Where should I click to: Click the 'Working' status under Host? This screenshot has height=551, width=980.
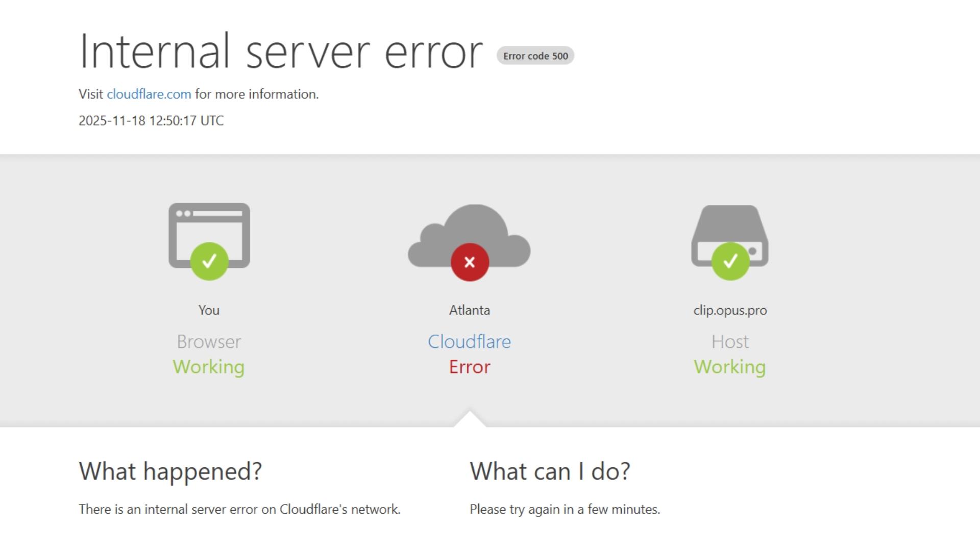[x=730, y=366]
